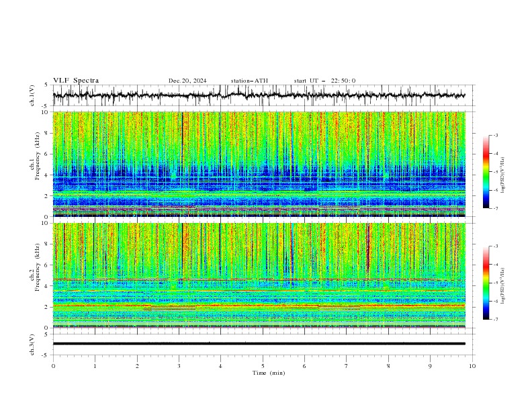Select the upper colorbar "log(PSD)(V²/Hz)" label

tap(503, 175)
